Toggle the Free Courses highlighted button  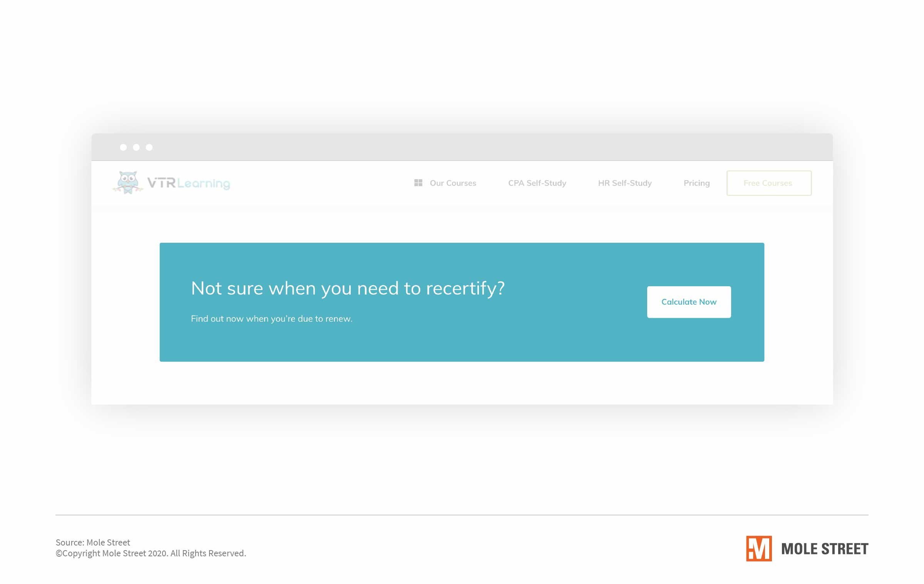click(x=768, y=183)
